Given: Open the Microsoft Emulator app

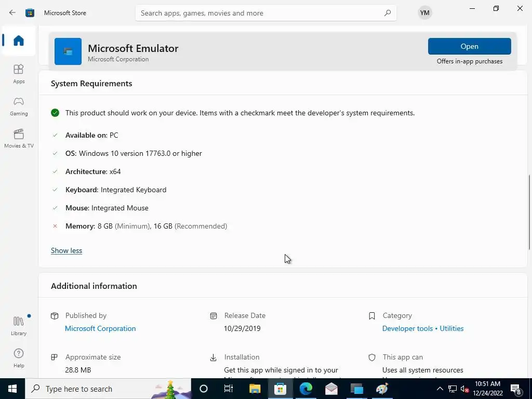Looking at the screenshot, I should (x=469, y=46).
